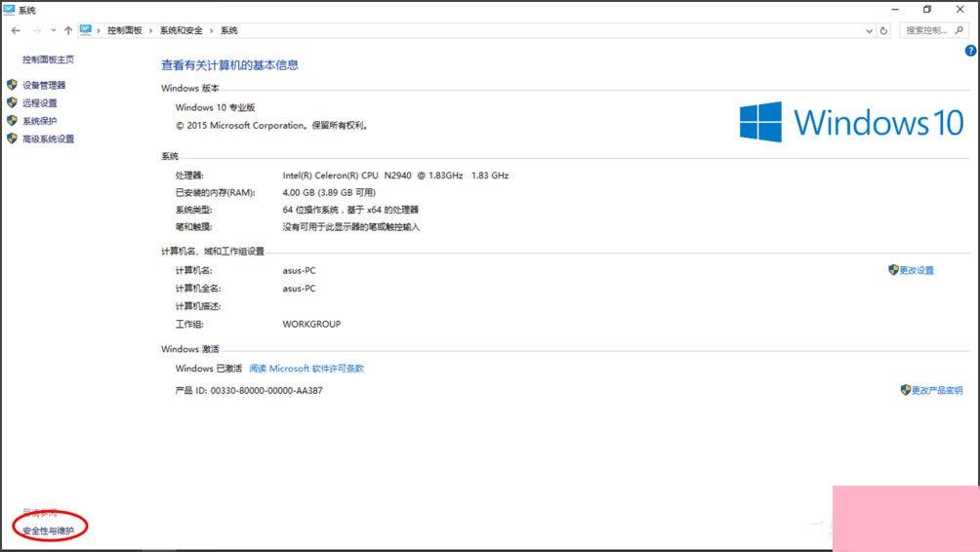Image resolution: width=980 pixels, height=552 pixels.
Task: Click 系统 breadcrumb in address bar
Action: [228, 30]
